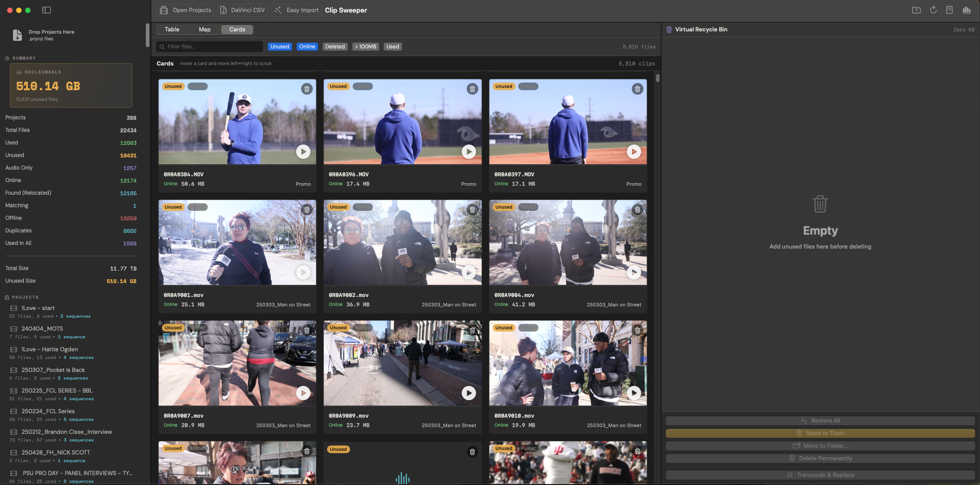Play the 0R0A0396.MOV clip preview

(468, 152)
